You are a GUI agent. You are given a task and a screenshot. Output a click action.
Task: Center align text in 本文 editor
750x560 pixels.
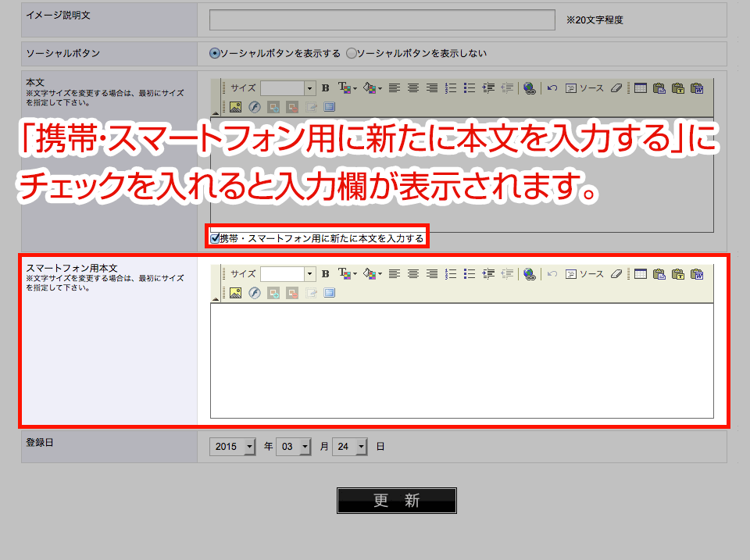click(412, 88)
